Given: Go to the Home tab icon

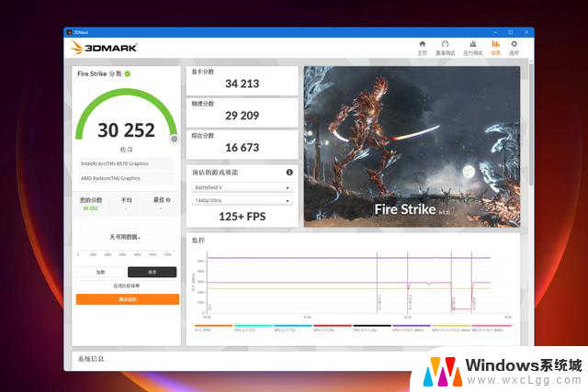Looking at the screenshot, I should 423,44.
